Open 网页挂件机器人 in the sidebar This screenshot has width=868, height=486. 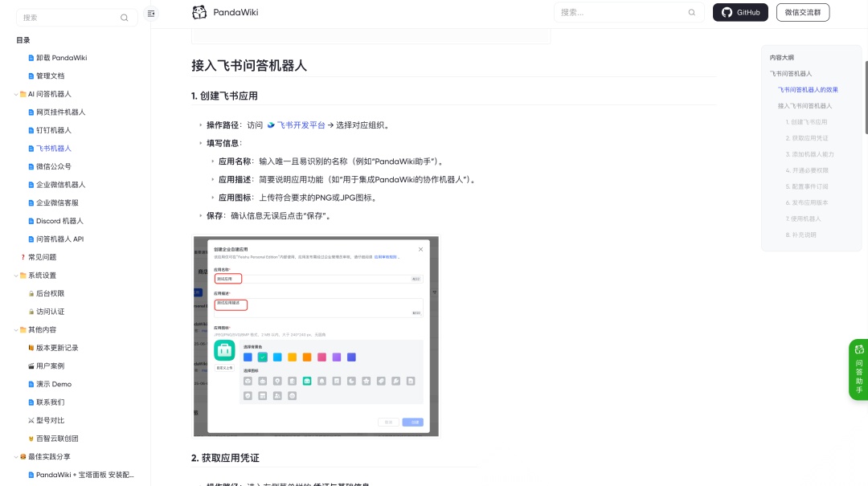(60, 112)
